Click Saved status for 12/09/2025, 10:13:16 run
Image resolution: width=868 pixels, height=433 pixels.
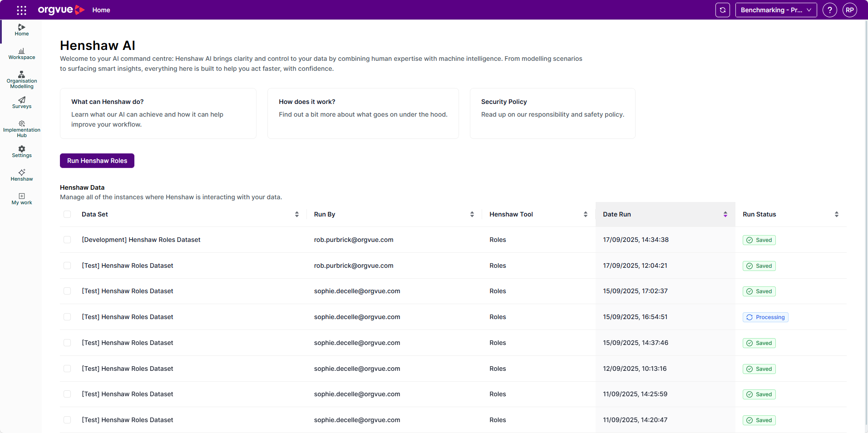[759, 369]
